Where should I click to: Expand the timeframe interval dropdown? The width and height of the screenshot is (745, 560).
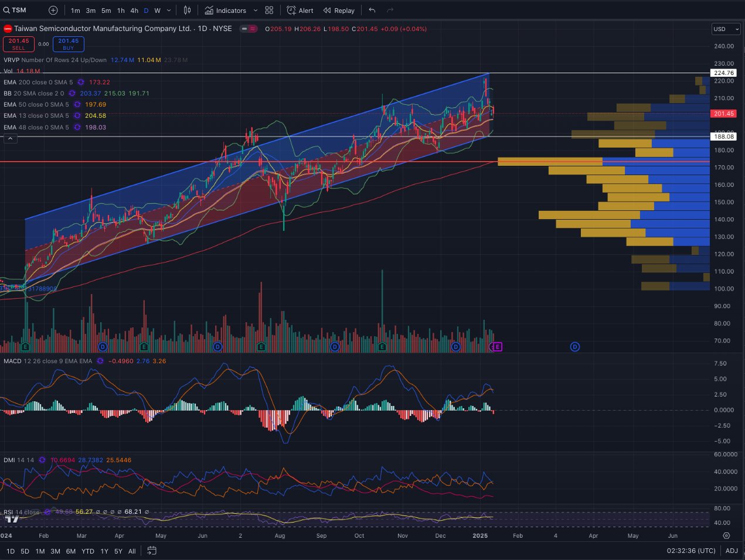click(x=169, y=11)
